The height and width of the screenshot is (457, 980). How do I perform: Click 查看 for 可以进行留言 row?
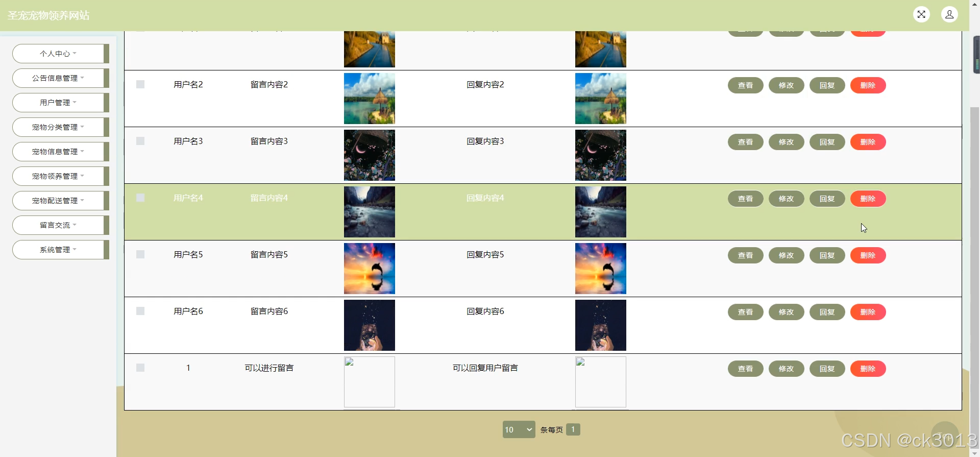745,369
